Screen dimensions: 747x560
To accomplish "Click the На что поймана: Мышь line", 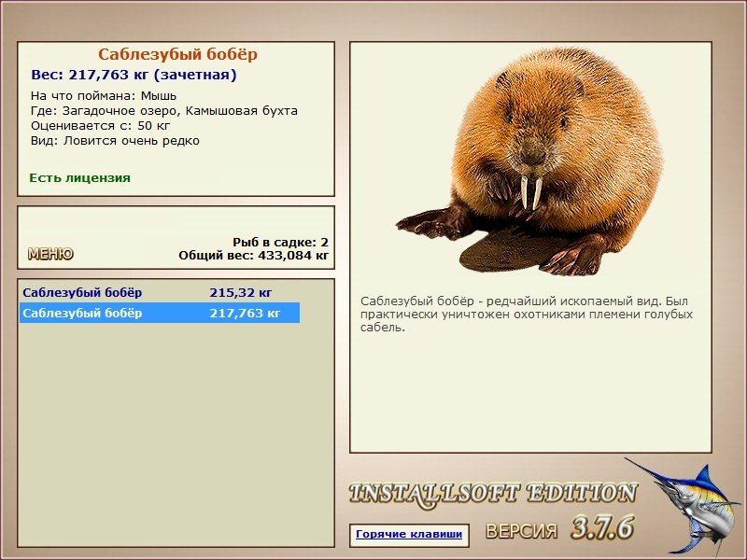I will pyautogui.click(x=104, y=96).
